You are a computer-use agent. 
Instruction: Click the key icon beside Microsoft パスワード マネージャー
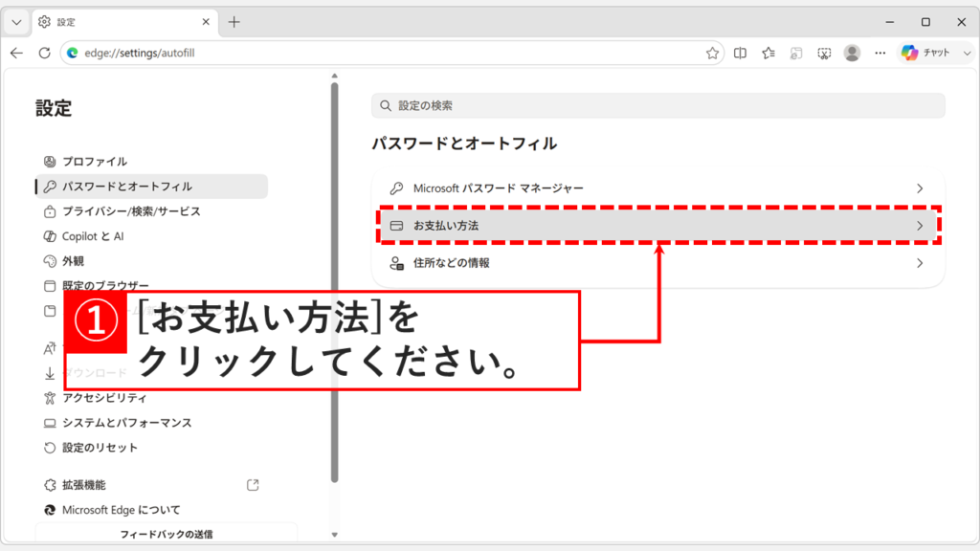coord(396,188)
